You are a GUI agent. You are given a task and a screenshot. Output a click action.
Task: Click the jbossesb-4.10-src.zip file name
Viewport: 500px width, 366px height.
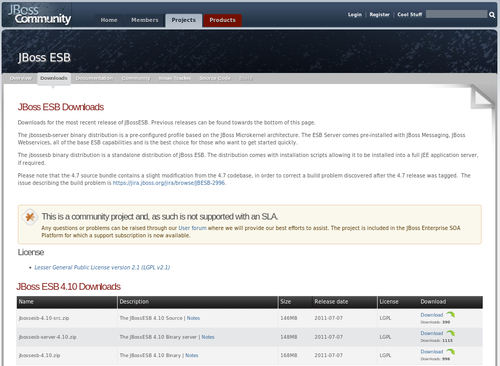pos(44,318)
